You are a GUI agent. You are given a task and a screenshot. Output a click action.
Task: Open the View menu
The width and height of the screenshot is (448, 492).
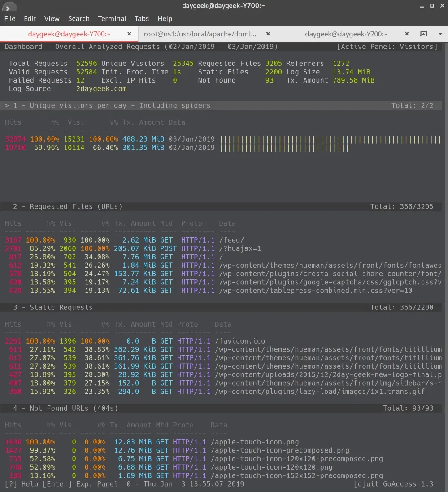(52, 19)
